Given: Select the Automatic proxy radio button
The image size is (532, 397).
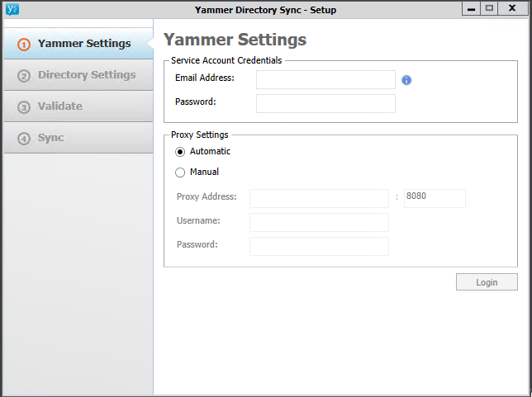Looking at the screenshot, I should point(180,152).
